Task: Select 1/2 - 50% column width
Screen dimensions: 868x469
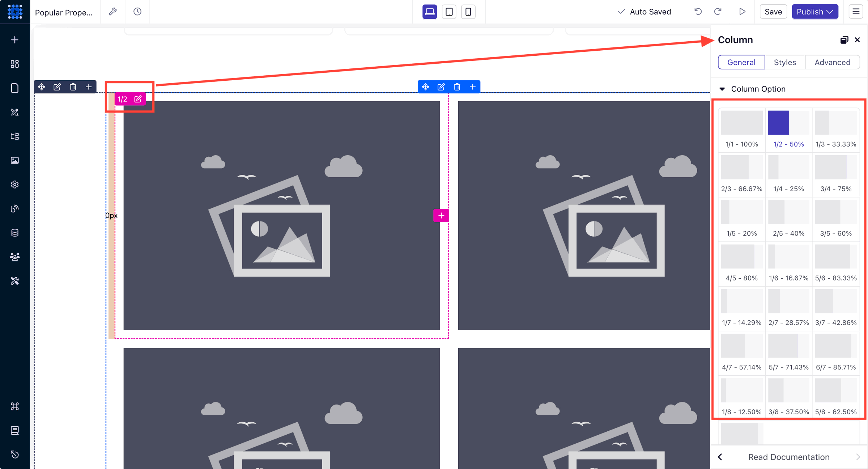Action: click(x=789, y=130)
